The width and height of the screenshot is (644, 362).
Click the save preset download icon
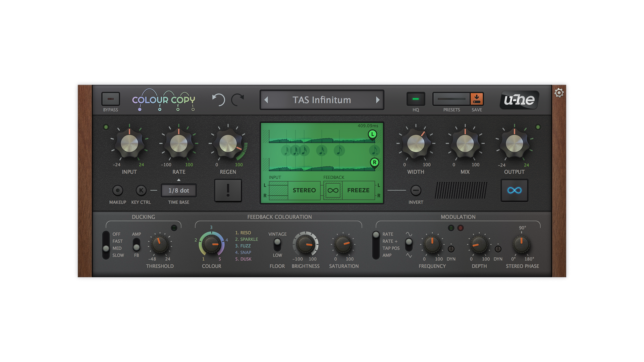pyautogui.click(x=477, y=99)
